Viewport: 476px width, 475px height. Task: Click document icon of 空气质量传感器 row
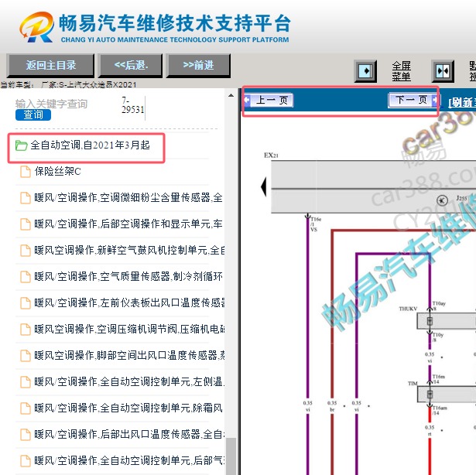(26, 277)
